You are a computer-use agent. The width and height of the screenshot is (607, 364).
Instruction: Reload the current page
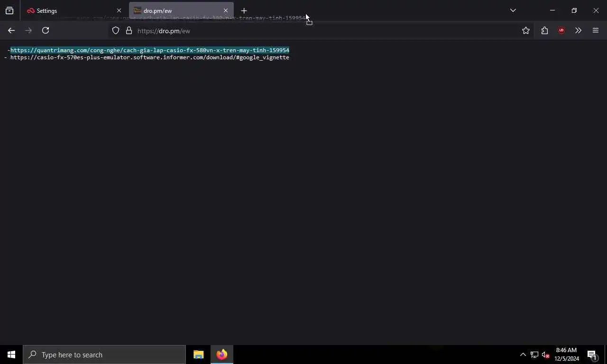[46, 30]
